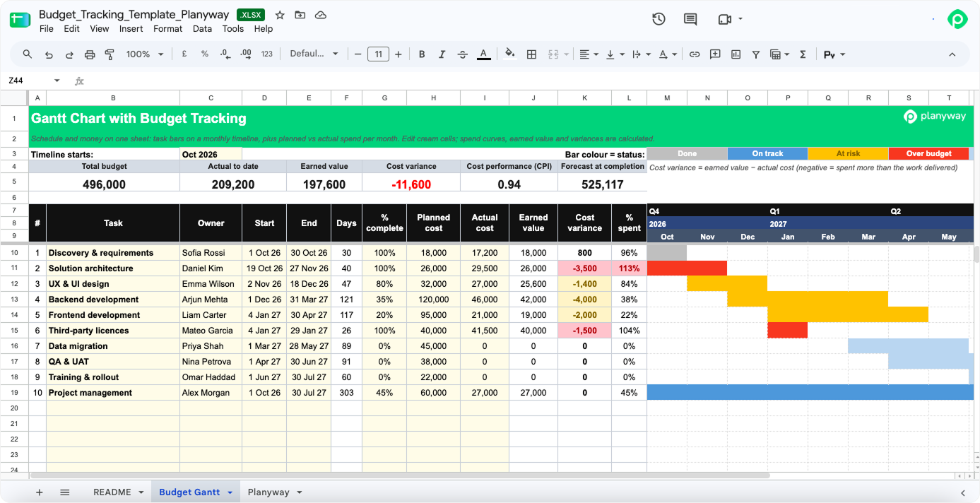980x503 pixels.
Task: Insert a chart
Action: [x=736, y=54]
